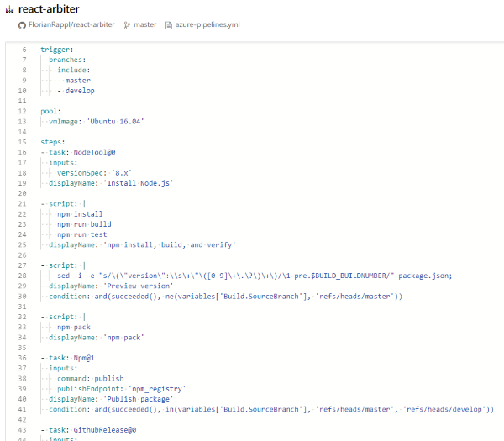Open the azure-pipelines.yml file link
504x441 pixels.
(x=207, y=24)
